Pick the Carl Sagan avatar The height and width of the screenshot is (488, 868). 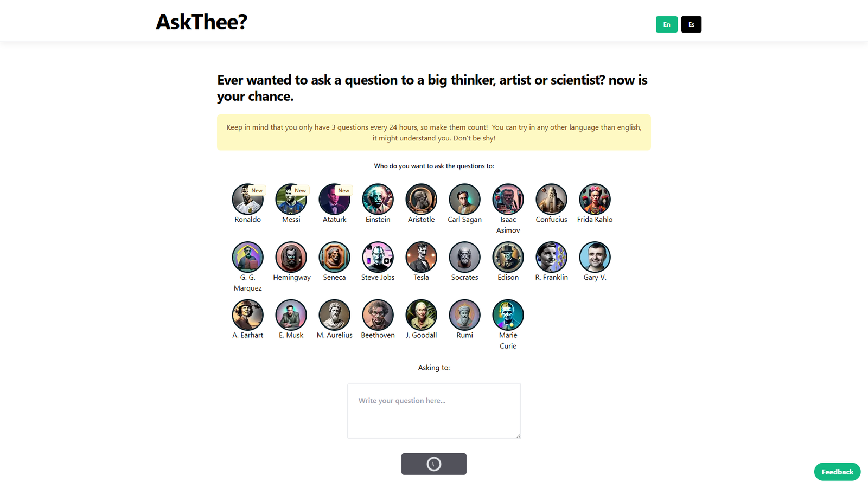click(464, 199)
